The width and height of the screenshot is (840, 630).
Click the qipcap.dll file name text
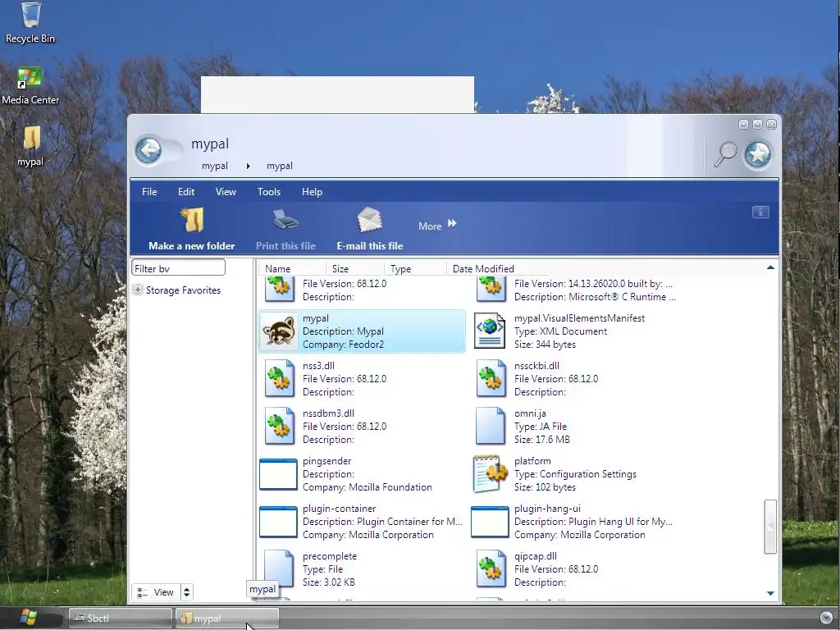tap(535, 556)
